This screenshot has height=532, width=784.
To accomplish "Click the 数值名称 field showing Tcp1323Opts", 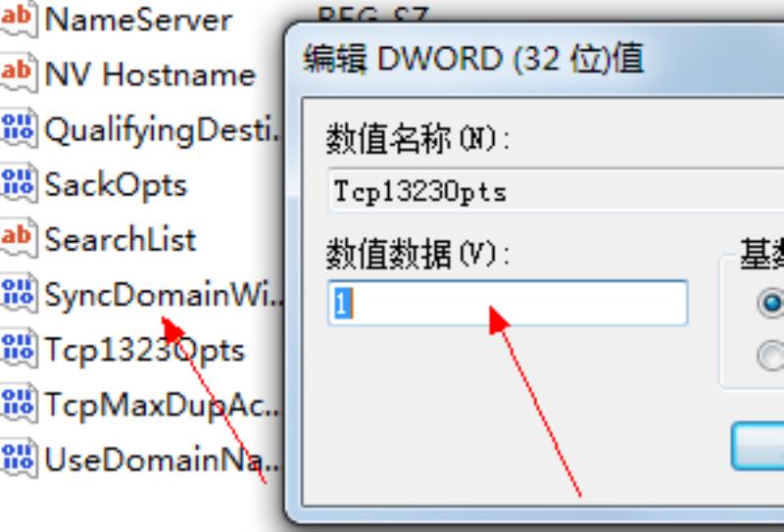I will (x=555, y=191).
